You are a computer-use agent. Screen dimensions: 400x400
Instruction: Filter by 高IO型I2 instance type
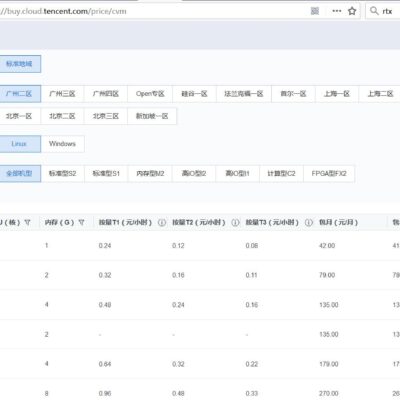[x=194, y=173]
